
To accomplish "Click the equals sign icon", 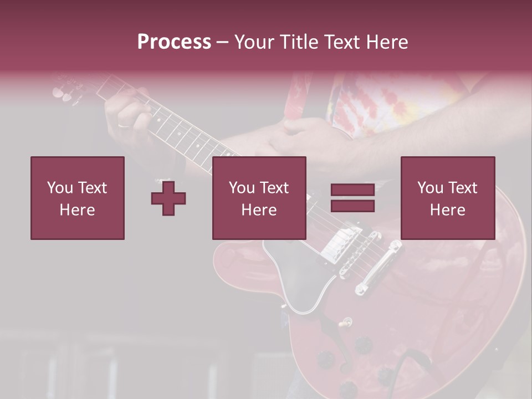I will point(352,198).
